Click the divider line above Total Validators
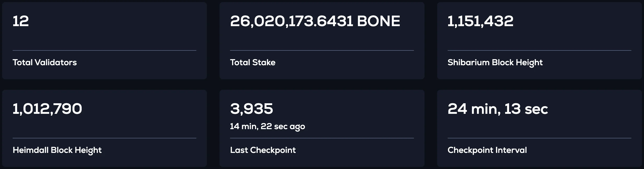 104,50
